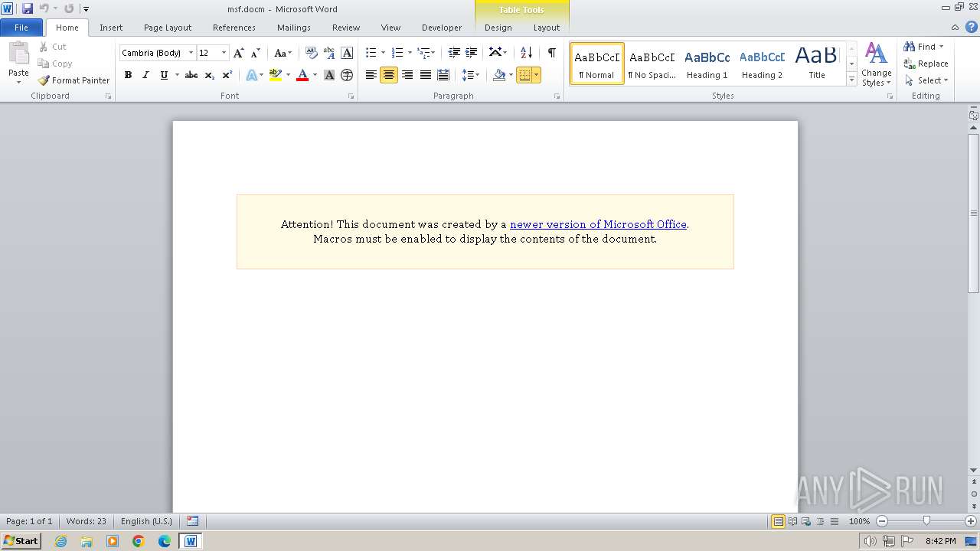This screenshot has width=980, height=551.
Task: Click the vertical scrollbar thumb
Action: point(974,214)
